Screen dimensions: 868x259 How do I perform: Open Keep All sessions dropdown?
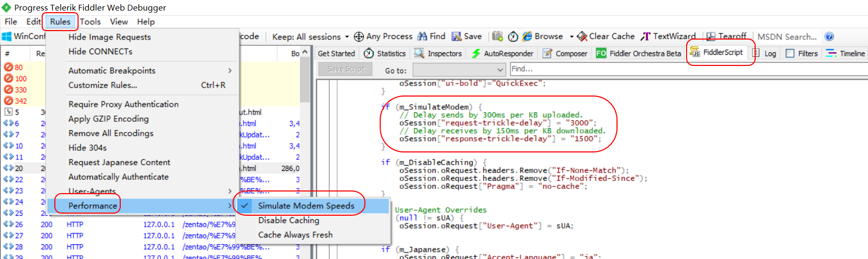[310, 37]
